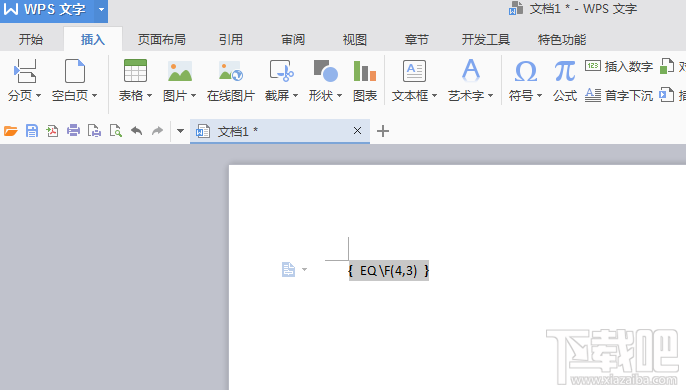Expand the paragraph layout icon dropdown arrow
686x390 pixels.
[304, 270]
